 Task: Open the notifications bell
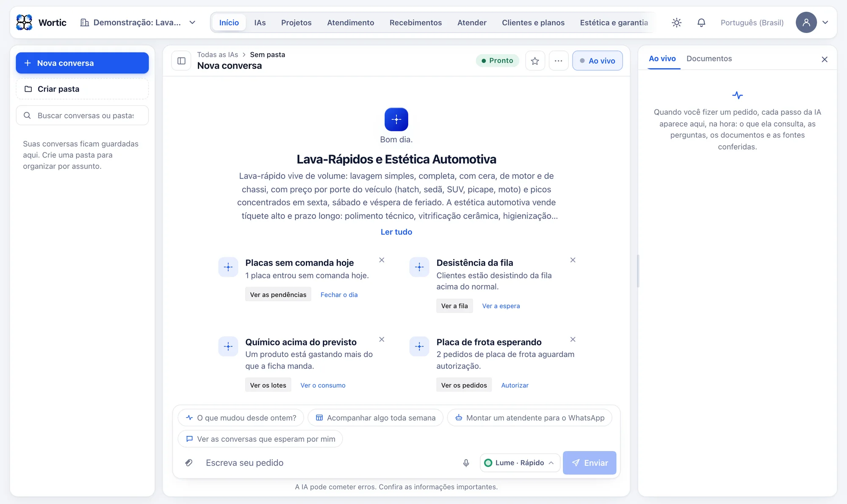pyautogui.click(x=701, y=22)
